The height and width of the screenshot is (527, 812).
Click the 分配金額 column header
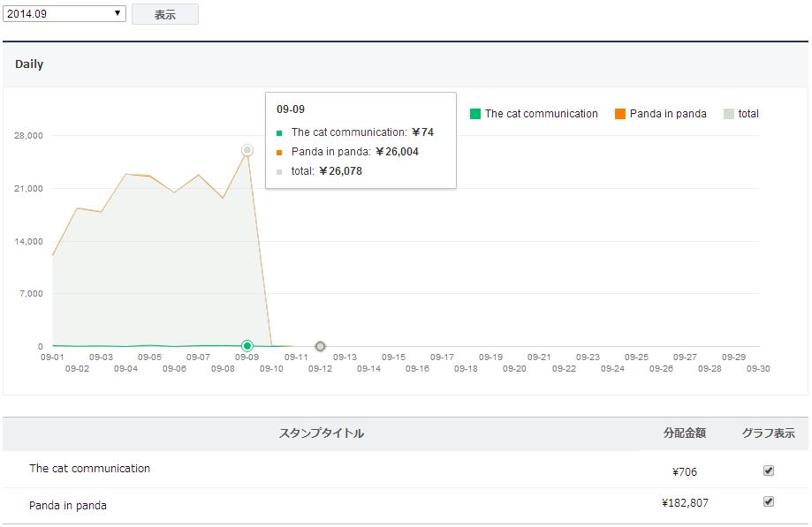coord(685,433)
